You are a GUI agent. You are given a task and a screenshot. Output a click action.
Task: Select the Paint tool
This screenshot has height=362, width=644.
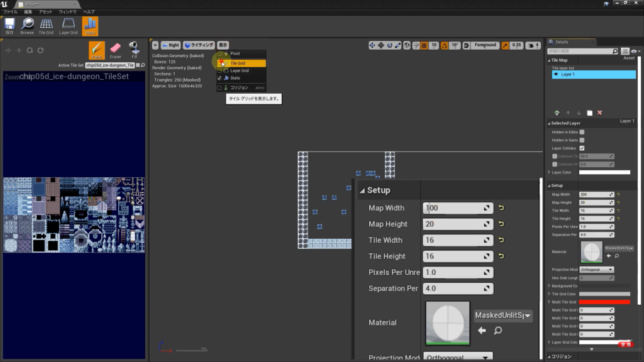pyautogui.click(x=97, y=50)
